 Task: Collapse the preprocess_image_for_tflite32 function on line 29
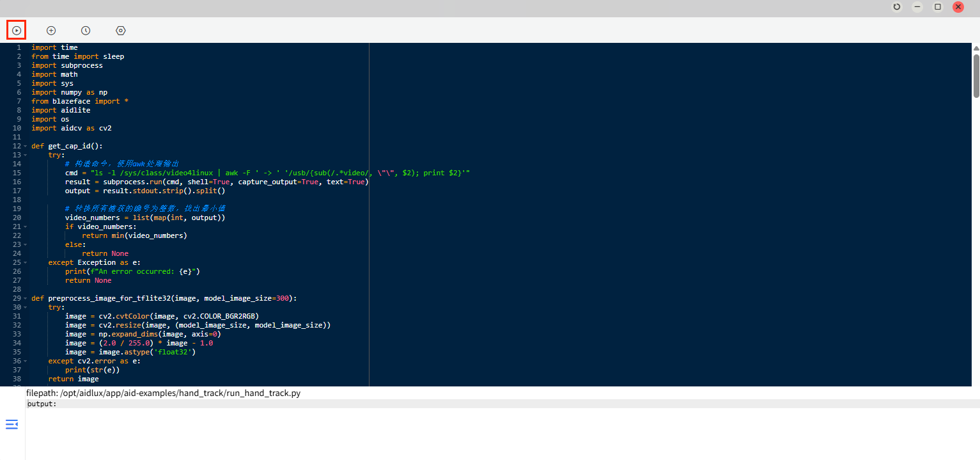coord(25,298)
